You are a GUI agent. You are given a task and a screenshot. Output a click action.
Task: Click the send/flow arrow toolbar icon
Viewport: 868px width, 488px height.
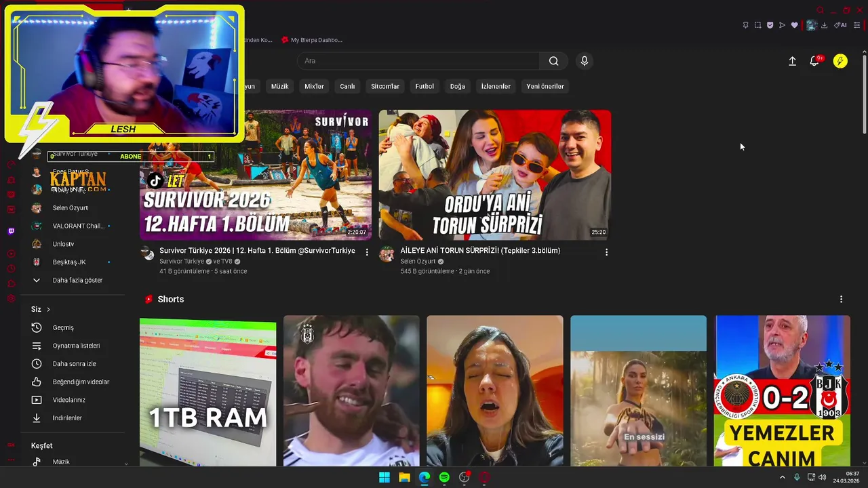click(782, 25)
